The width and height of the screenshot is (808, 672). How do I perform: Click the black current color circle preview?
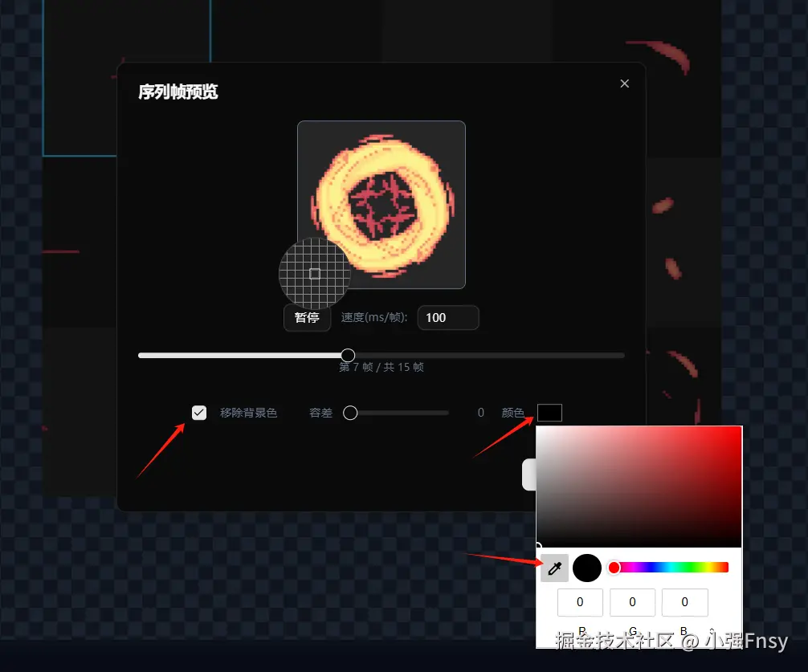coord(586,568)
